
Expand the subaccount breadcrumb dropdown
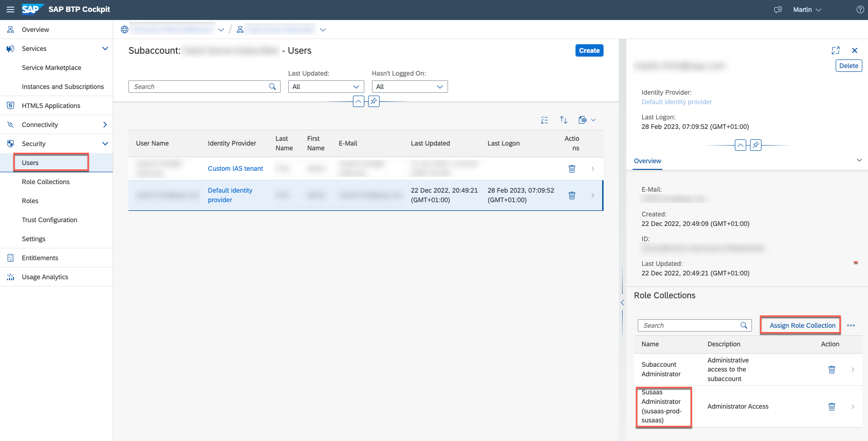tap(323, 29)
